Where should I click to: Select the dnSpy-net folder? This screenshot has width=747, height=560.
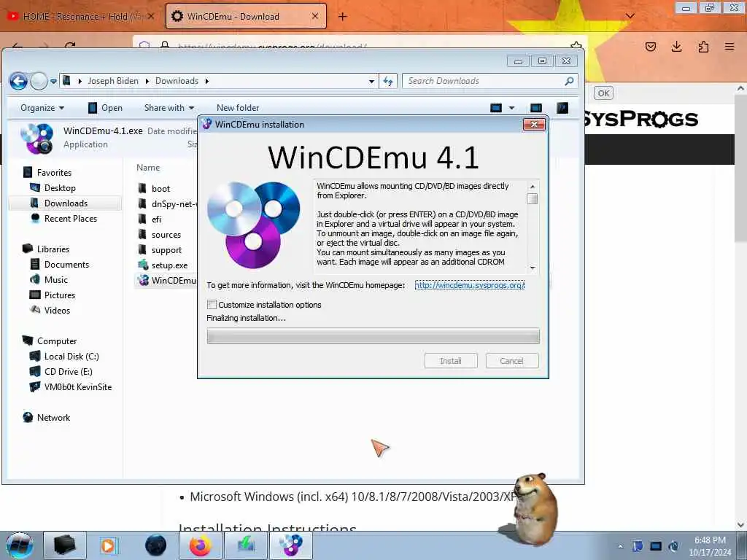coord(167,204)
